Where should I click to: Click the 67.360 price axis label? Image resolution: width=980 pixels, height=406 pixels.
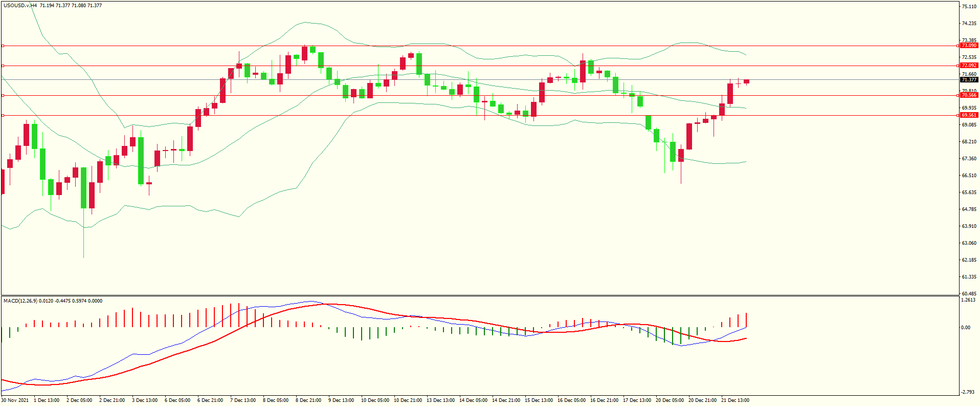[969, 159]
